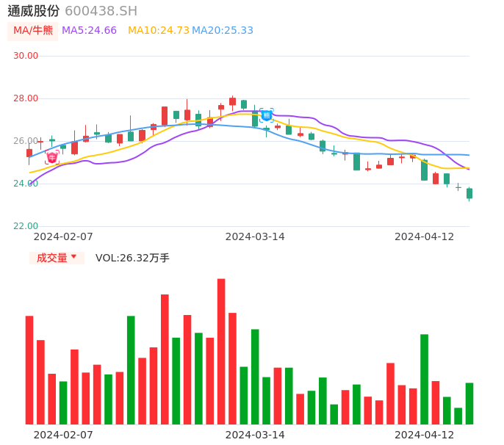Image resolution: width=504 pixels, height=445 pixels.
Task: Click the last green candlestick on the right
Action: [469, 193]
